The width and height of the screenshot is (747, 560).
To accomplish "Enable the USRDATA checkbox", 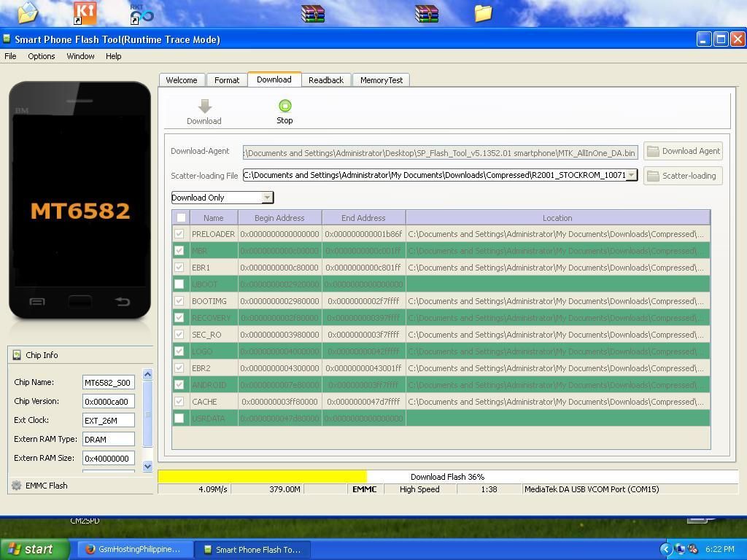I will tap(179, 418).
